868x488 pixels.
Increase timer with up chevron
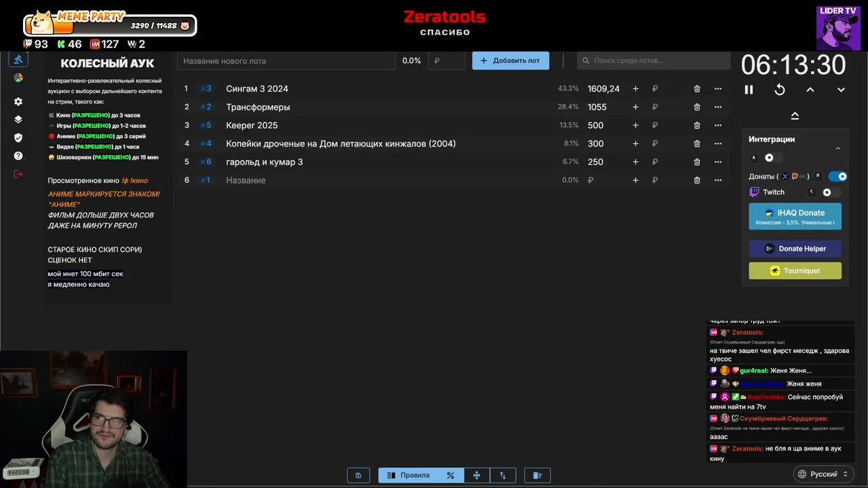(x=810, y=89)
